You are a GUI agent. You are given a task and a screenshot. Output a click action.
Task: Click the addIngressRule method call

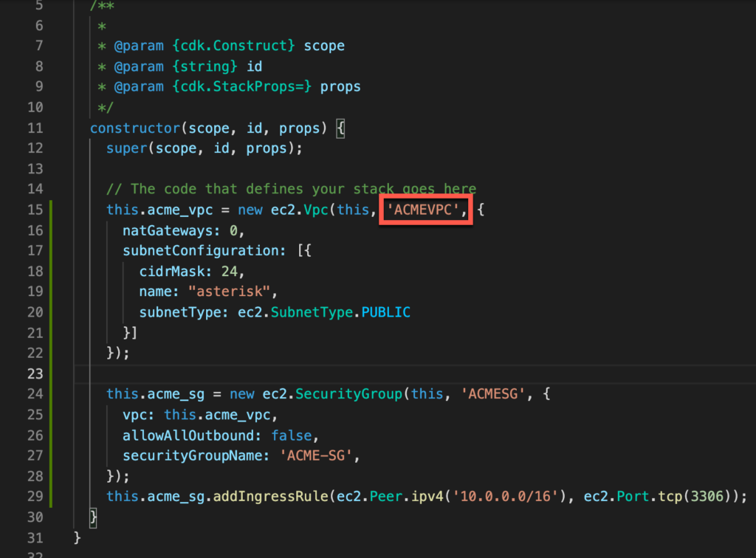click(x=270, y=496)
